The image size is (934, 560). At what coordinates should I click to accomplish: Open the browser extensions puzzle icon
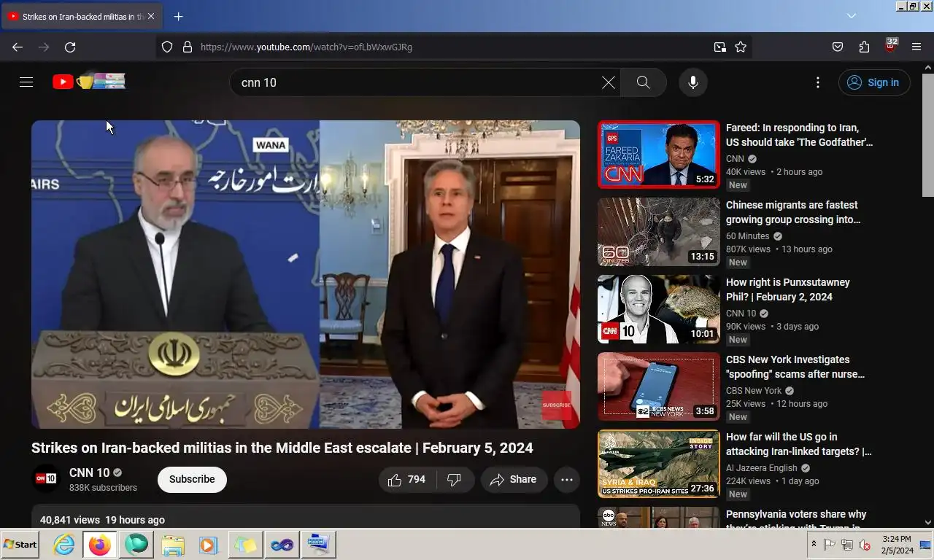(x=864, y=47)
